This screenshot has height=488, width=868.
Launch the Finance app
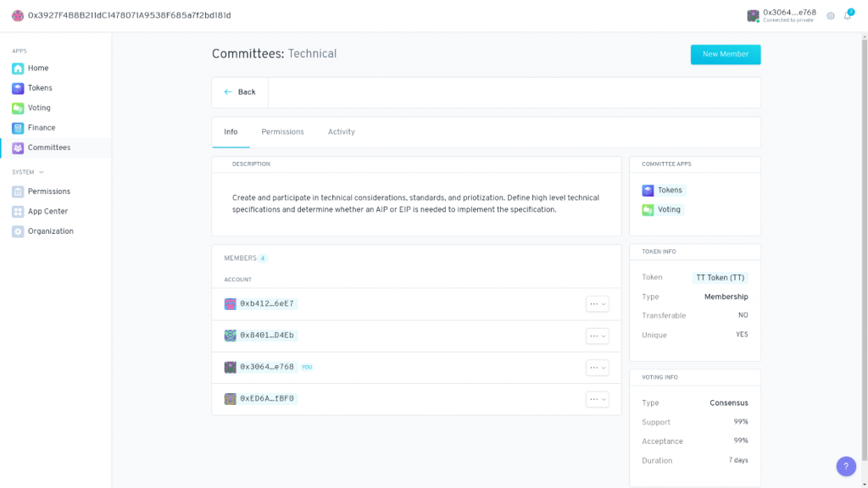(x=38, y=127)
